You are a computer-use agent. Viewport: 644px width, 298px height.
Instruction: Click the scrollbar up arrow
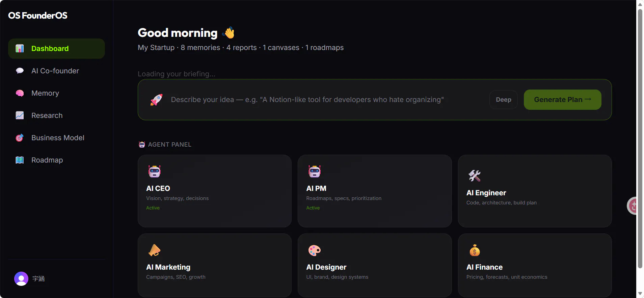[x=640, y=4]
